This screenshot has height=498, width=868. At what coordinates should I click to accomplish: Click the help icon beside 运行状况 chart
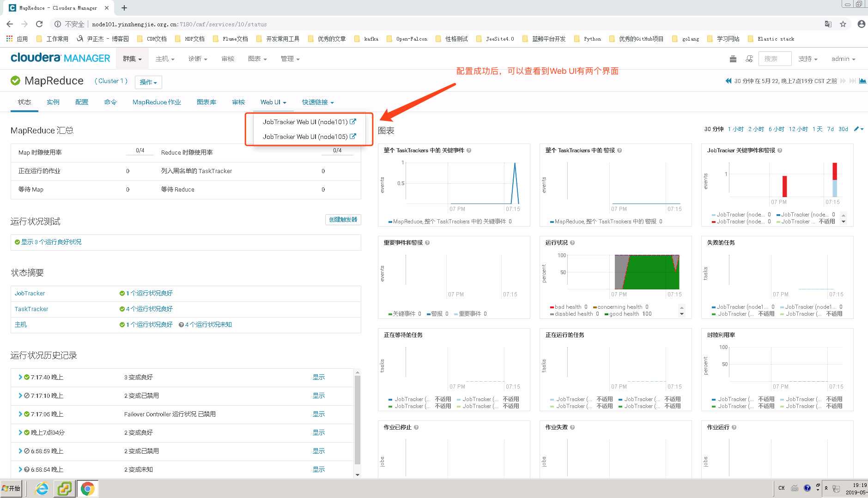click(572, 243)
